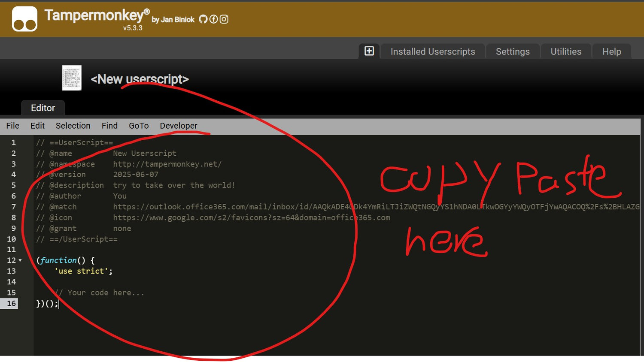The height and width of the screenshot is (362, 644).
Task: Collapse the function fold arrow on line 12
Action: click(20, 260)
